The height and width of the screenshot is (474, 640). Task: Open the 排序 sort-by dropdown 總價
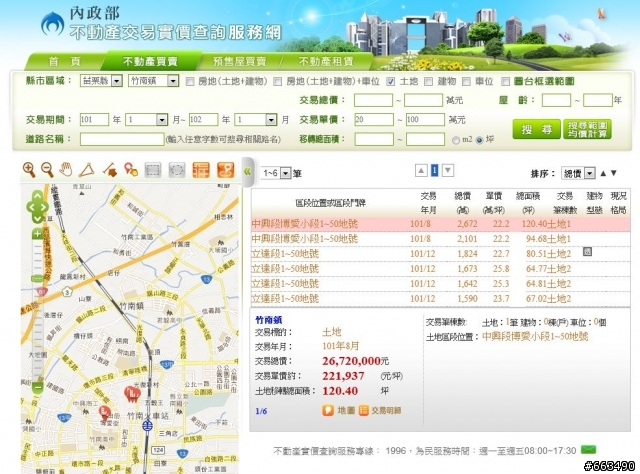pyautogui.click(x=578, y=173)
